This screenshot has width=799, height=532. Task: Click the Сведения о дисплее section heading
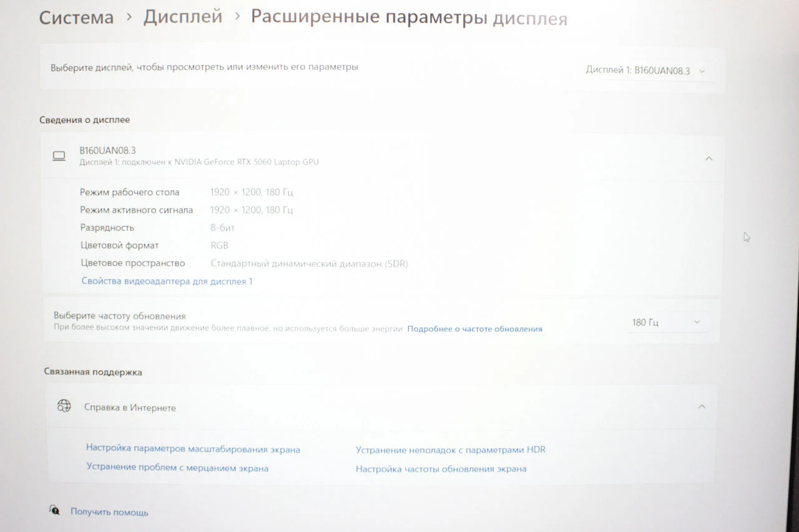[85, 120]
